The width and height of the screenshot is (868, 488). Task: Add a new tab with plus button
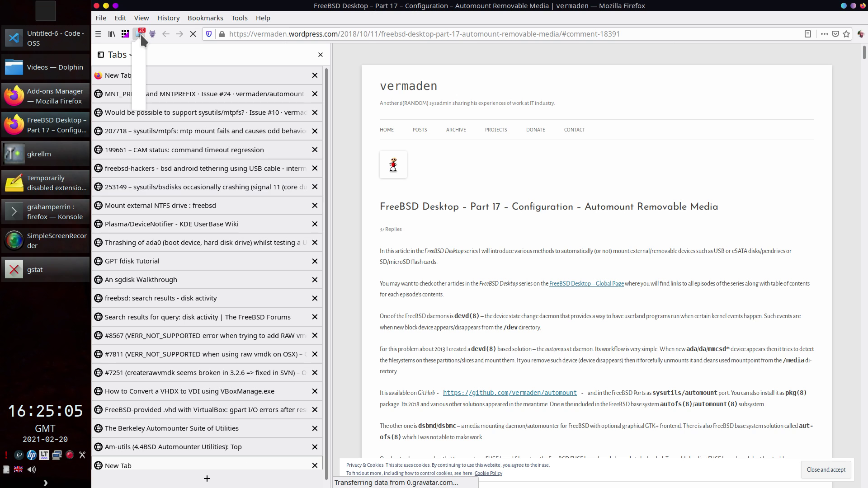207,479
